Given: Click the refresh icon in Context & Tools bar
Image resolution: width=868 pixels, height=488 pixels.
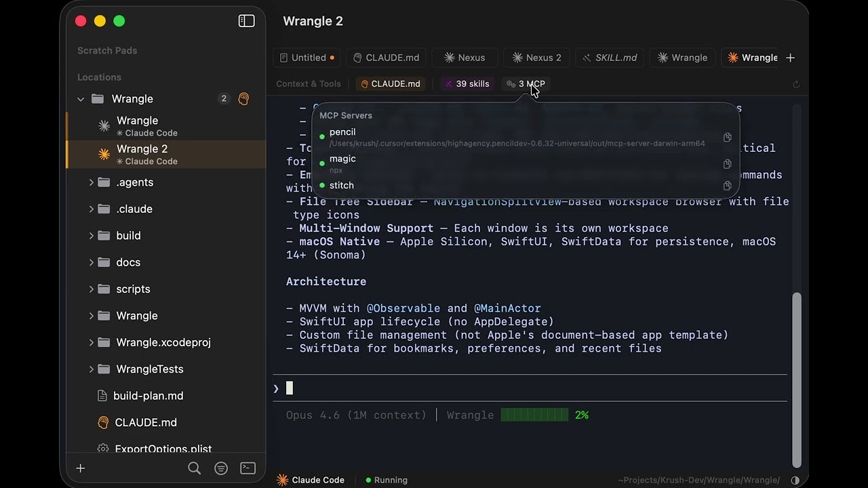Looking at the screenshot, I should click(796, 84).
